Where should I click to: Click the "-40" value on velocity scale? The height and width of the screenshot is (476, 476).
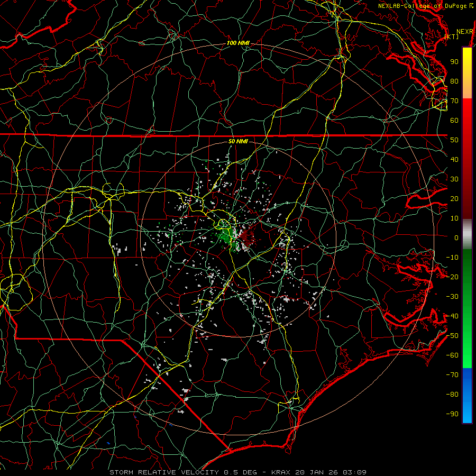click(452, 316)
